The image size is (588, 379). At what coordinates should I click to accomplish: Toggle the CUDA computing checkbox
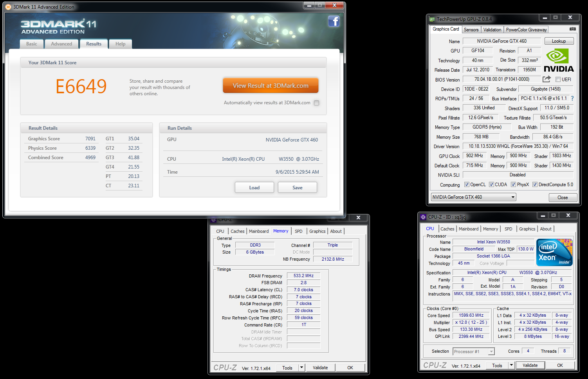tap(491, 185)
